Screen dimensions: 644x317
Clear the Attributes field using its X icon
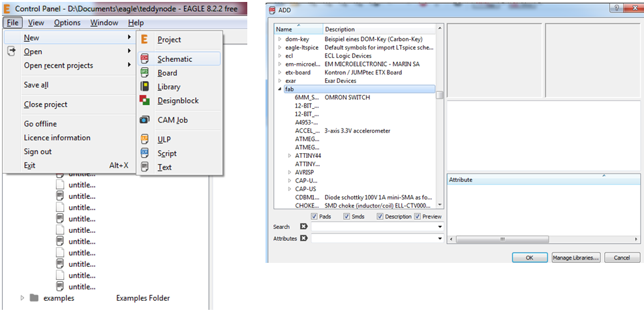[303, 238]
